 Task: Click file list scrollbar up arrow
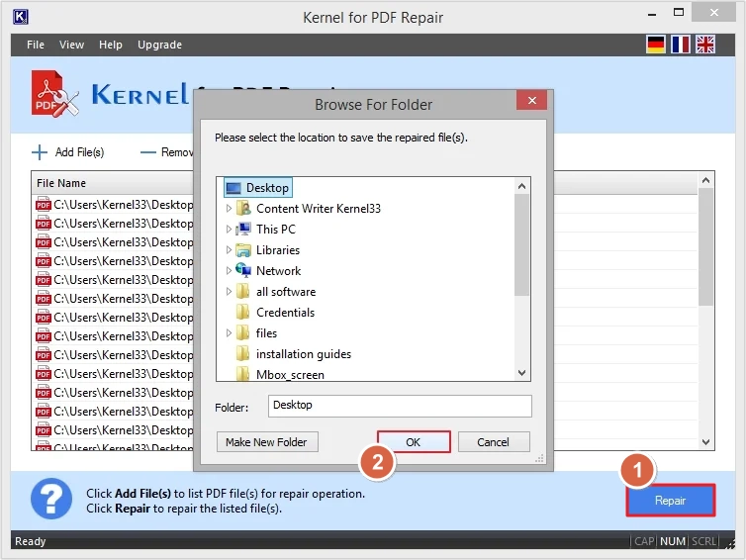706,180
